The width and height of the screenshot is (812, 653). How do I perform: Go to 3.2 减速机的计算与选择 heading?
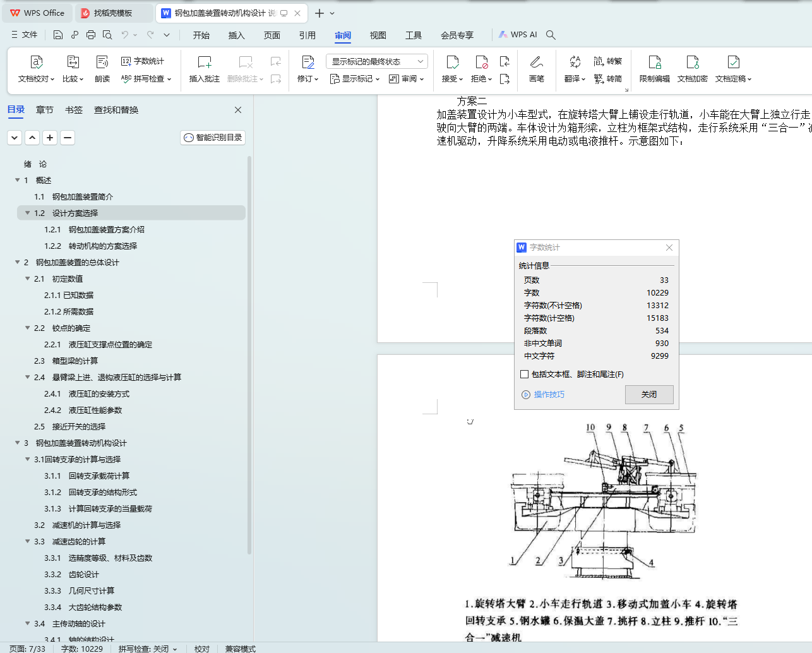pyautogui.click(x=77, y=525)
